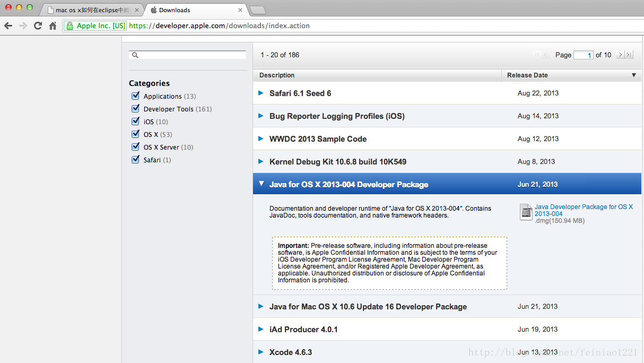Expand WWDC 2013 Sample Code row
This screenshot has width=644, height=363.
(x=260, y=139)
